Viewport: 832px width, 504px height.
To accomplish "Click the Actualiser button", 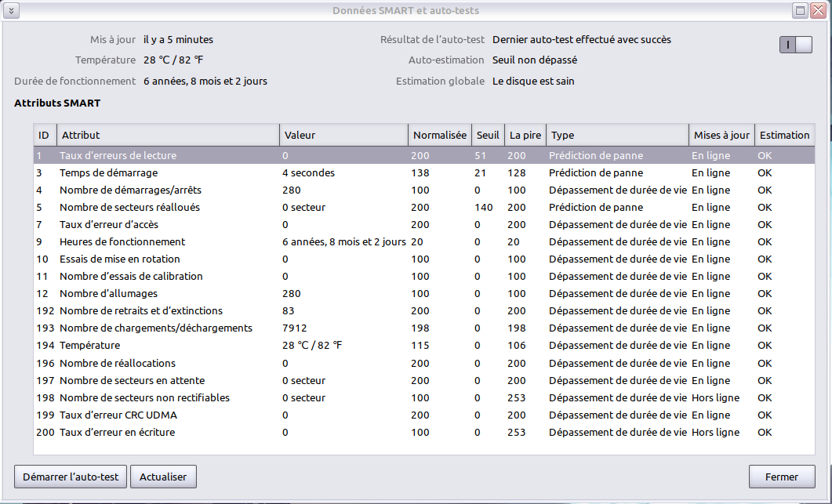I will (163, 477).
